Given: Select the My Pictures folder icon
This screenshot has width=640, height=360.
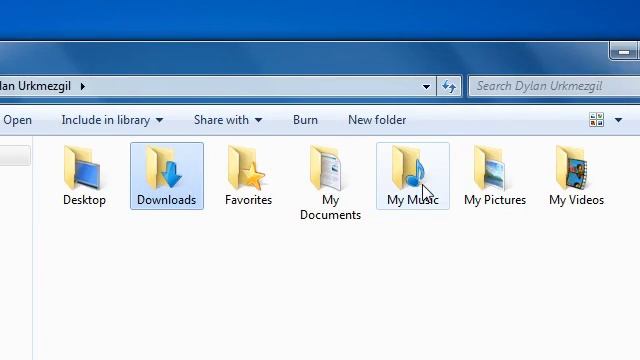Looking at the screenshot, I should coord(491,168).
